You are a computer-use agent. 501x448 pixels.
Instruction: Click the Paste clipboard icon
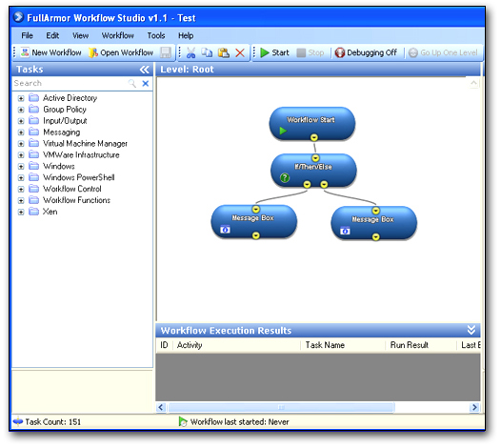click(x=223, y=52)
